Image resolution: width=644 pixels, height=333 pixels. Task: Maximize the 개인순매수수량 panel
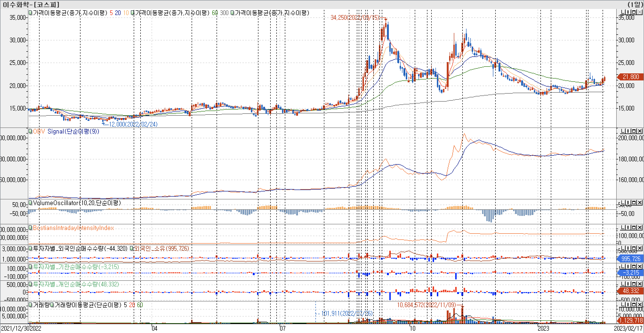pyautogui.click(x=634, y=284)
